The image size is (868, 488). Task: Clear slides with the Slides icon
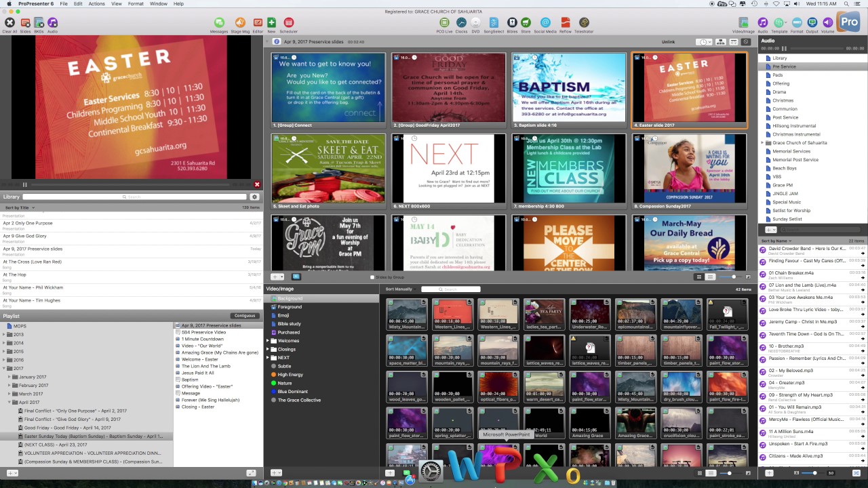25,23
